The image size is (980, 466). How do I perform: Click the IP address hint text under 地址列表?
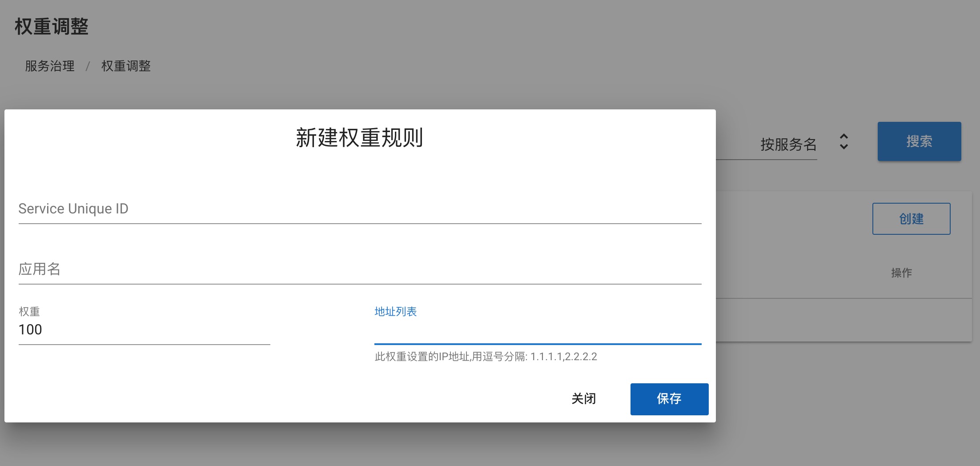486,357
